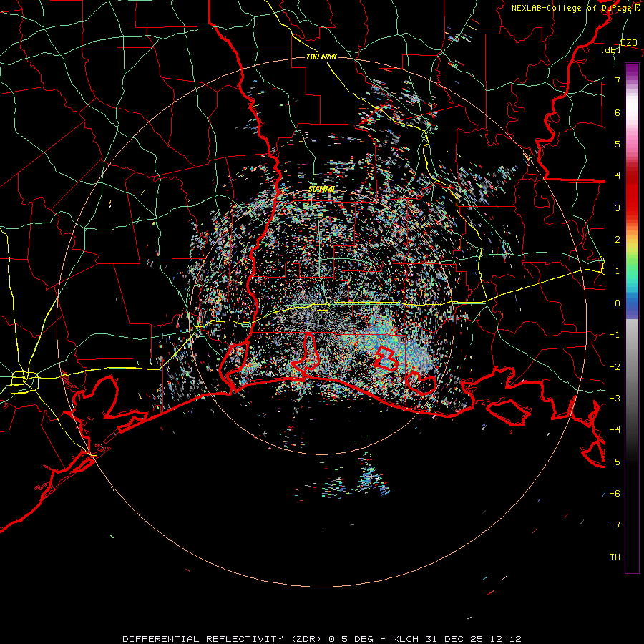644x644 pixels.
Task: Click the 2 value on the dB scale
Action: 618,240
